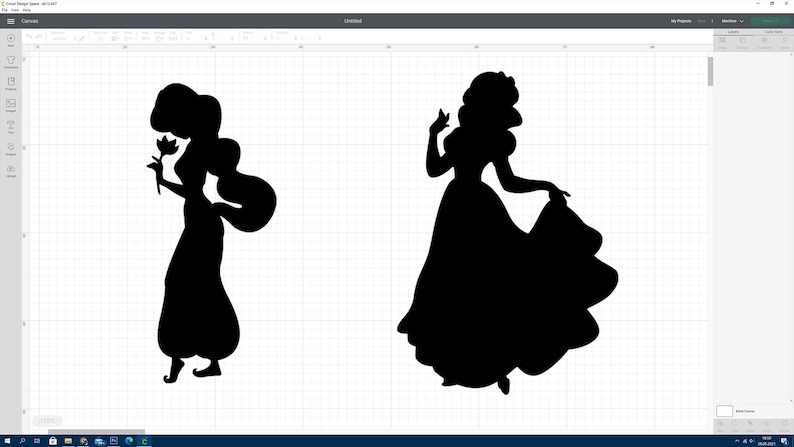This screenshot has height=447, width=794.
Task: Click the Weld icon
Action: click(735, 423)
